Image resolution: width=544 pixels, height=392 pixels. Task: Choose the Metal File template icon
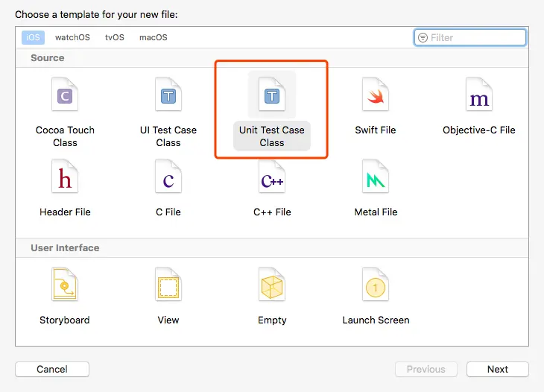pyautogui.click(x=376, y=179)
